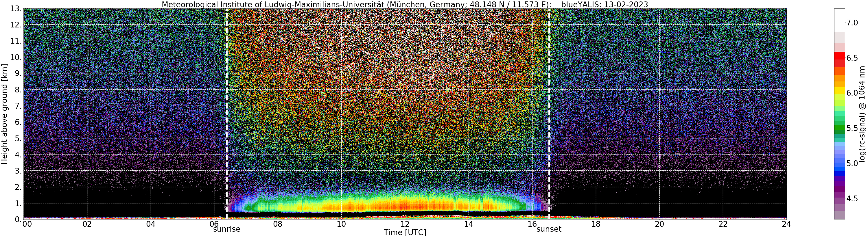868x238 pixels.
Task: Click the time axis tick label 12
Action: pos(405,224)
